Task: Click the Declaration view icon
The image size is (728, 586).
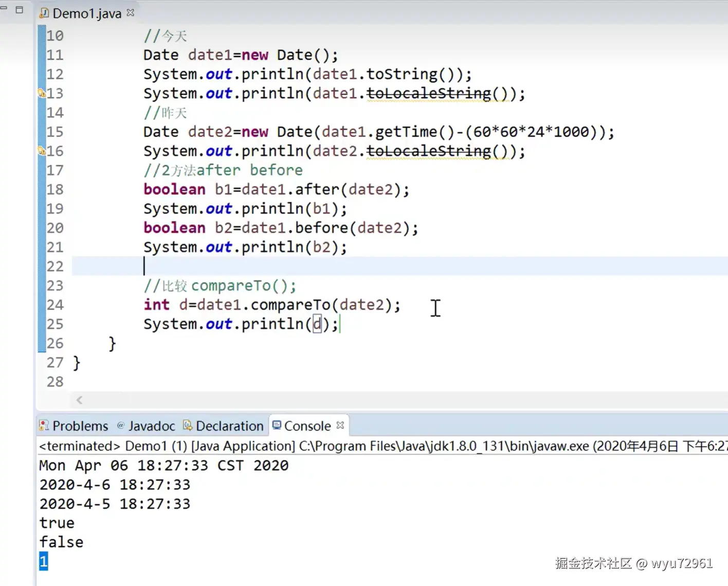Action: (188, 425)
